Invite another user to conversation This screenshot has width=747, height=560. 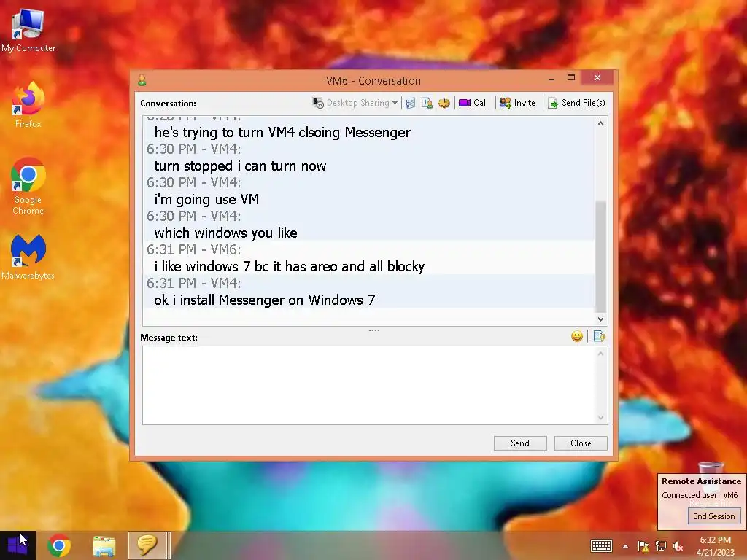coord(517,103)
